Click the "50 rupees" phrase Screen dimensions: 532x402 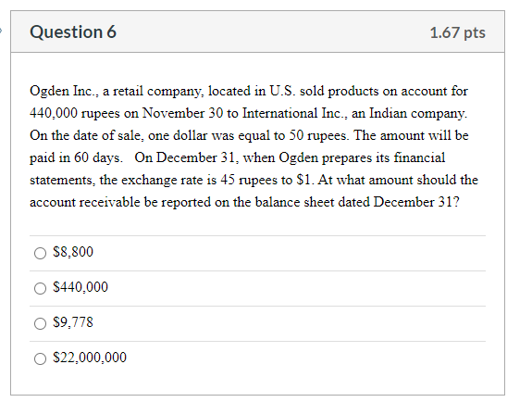tap(318, 135)
